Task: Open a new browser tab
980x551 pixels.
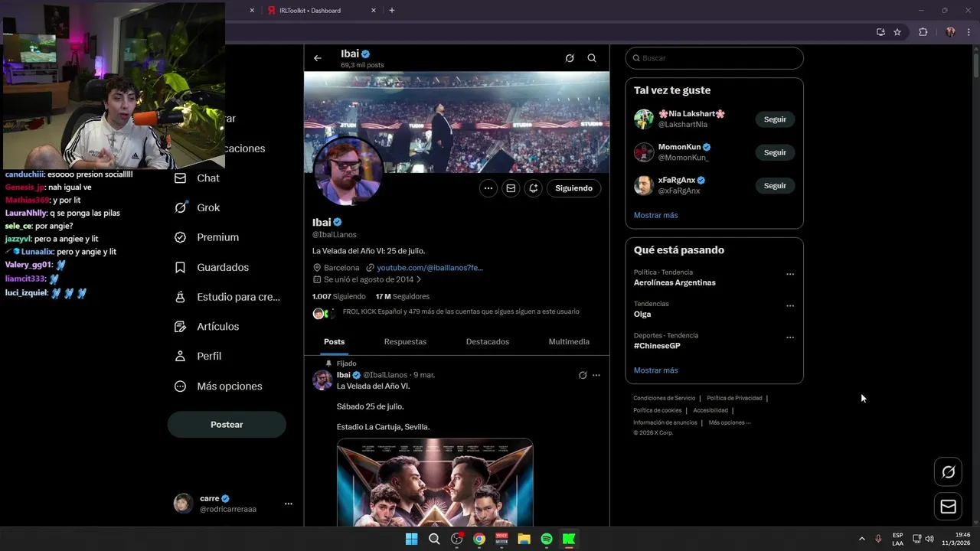Action: coord(392,11)
